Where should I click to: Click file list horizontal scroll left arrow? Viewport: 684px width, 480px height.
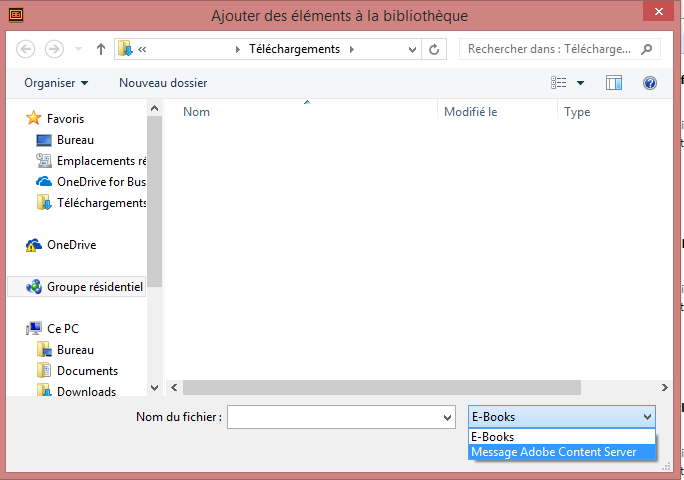click(174, 387)
